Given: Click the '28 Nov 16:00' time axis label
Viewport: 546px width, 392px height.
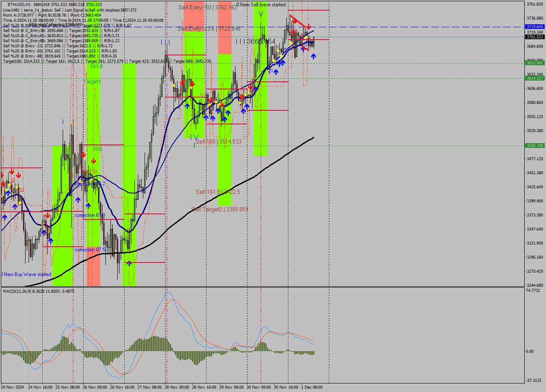Looking at the screenshot, I should 204,387.
